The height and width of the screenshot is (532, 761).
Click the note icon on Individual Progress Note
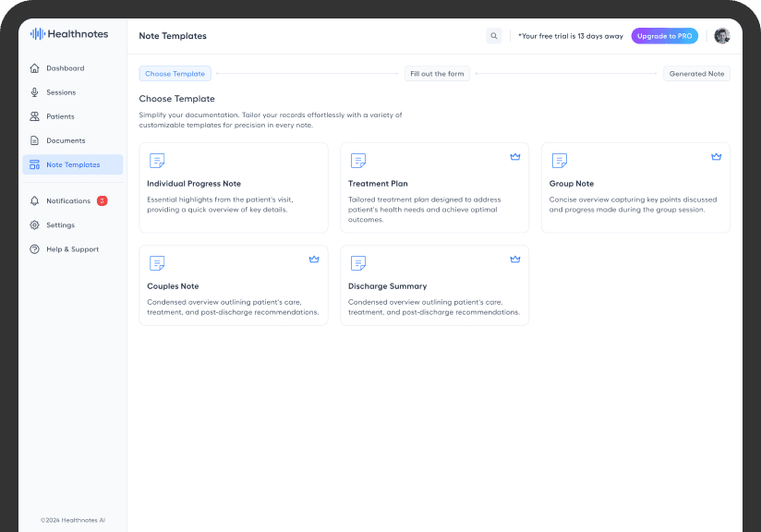click(157, 161)
